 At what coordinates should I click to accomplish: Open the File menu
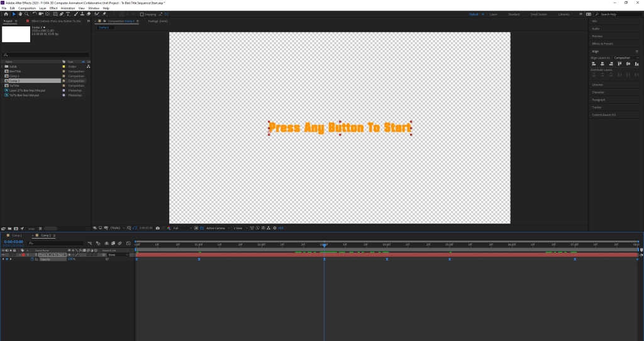4,8
